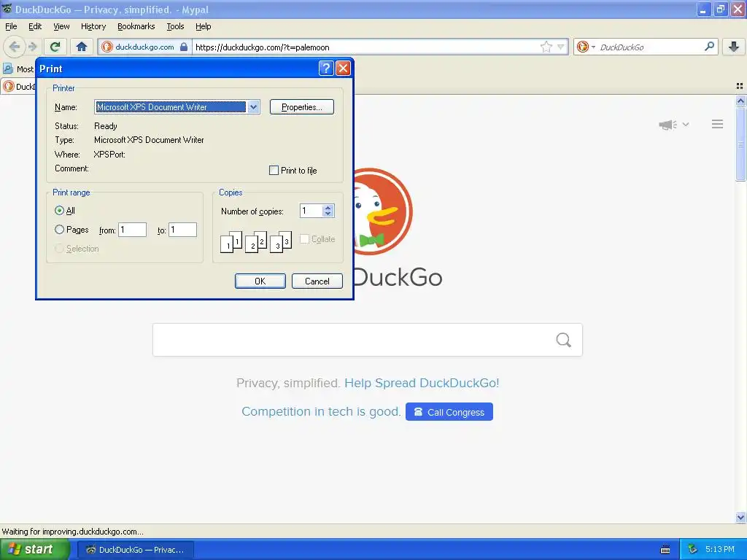
Task: Open the Downloads arrow button
Action: pyautogui.click(x=734, y=47)
